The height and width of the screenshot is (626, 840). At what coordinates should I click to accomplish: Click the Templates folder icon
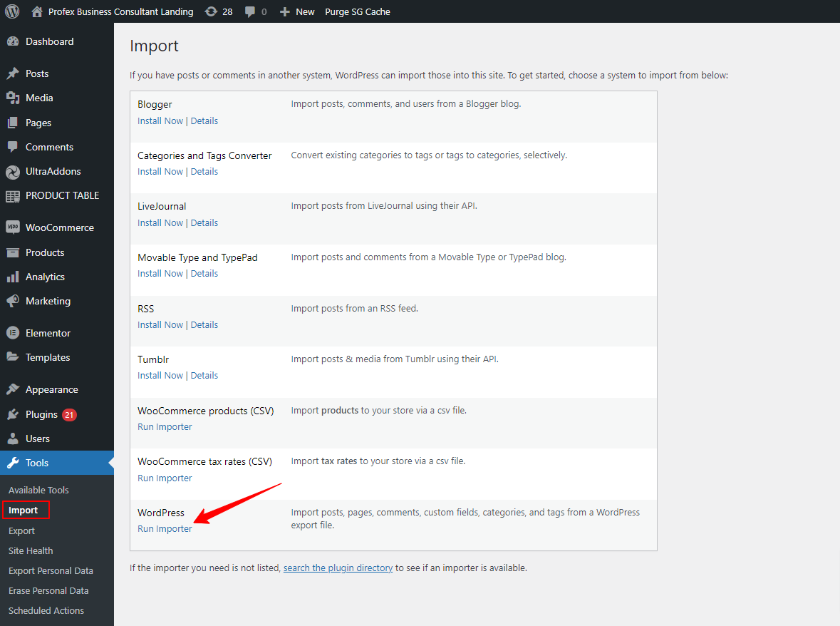[13, 357]
